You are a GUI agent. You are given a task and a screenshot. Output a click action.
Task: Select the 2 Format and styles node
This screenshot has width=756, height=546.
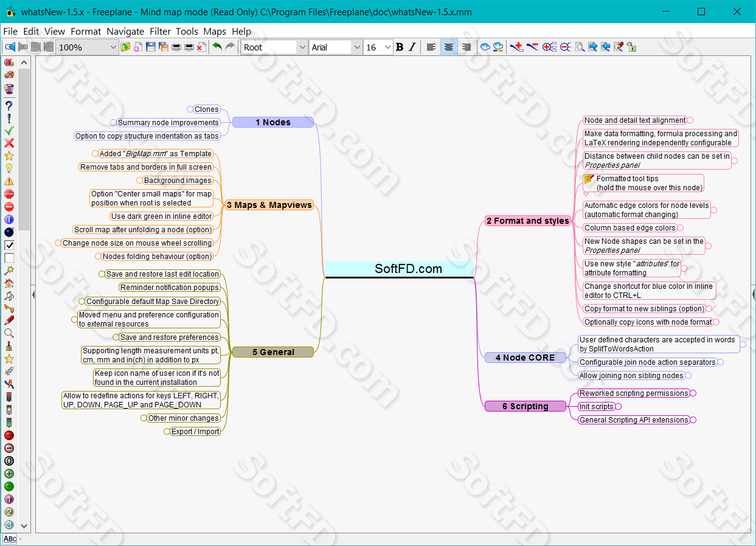(528, 221)
